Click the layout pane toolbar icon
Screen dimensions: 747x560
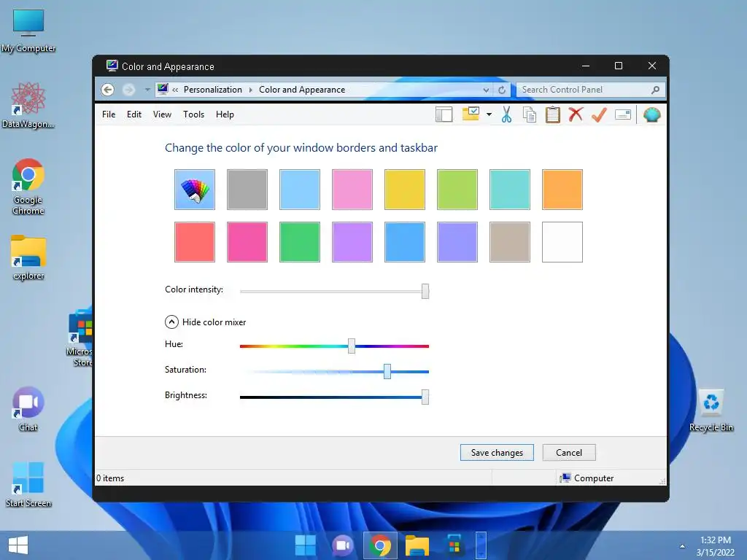point(444,114)
